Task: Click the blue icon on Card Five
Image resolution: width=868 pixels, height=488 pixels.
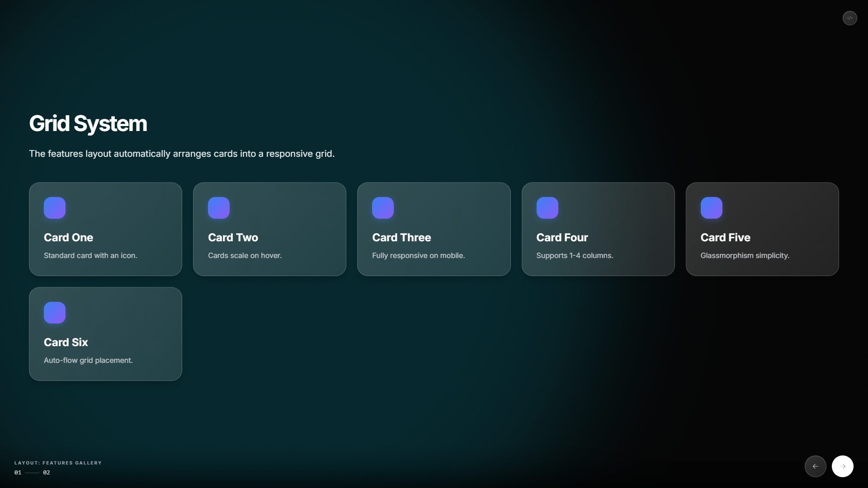Action: click(x=711, y=208)
